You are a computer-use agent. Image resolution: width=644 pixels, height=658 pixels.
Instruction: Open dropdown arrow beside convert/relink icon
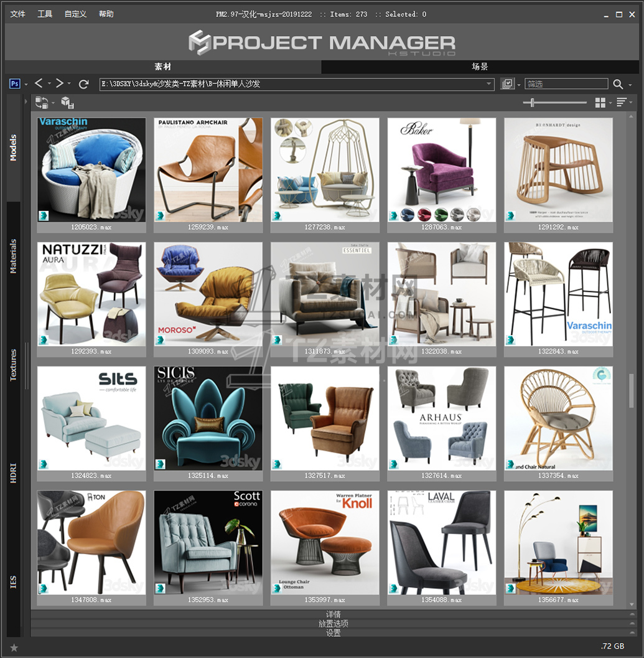click(53, 102)
